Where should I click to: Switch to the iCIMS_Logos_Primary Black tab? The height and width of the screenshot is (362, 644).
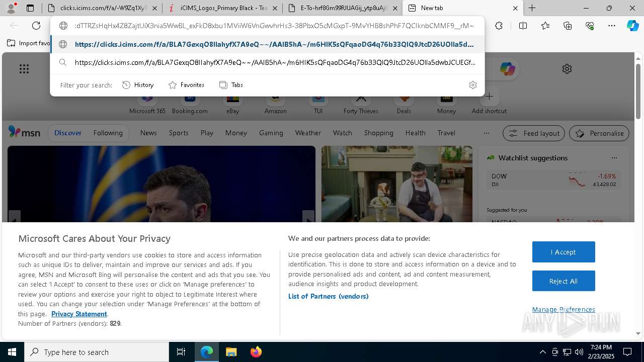[x=222, y=8]
